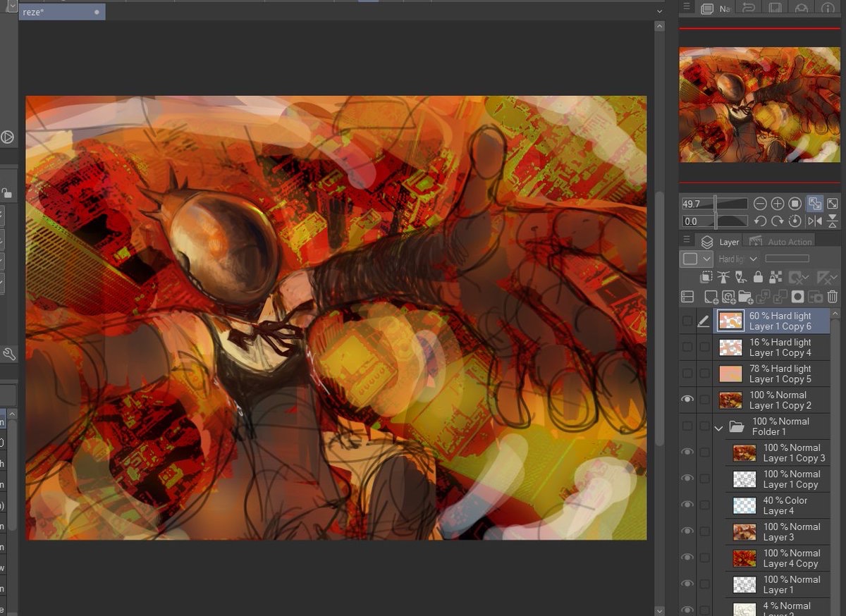Toggle eye of Layer 1 Copy 3
846x616 pixels.
[687, 452]
